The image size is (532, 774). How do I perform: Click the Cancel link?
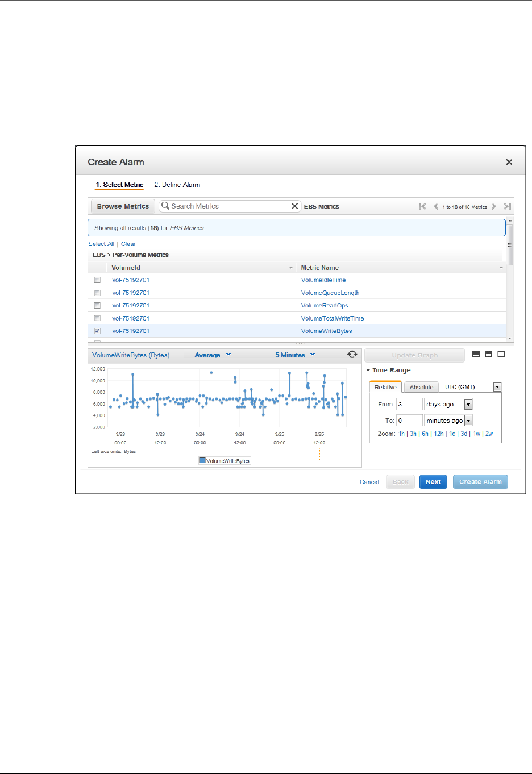point(369,482)
